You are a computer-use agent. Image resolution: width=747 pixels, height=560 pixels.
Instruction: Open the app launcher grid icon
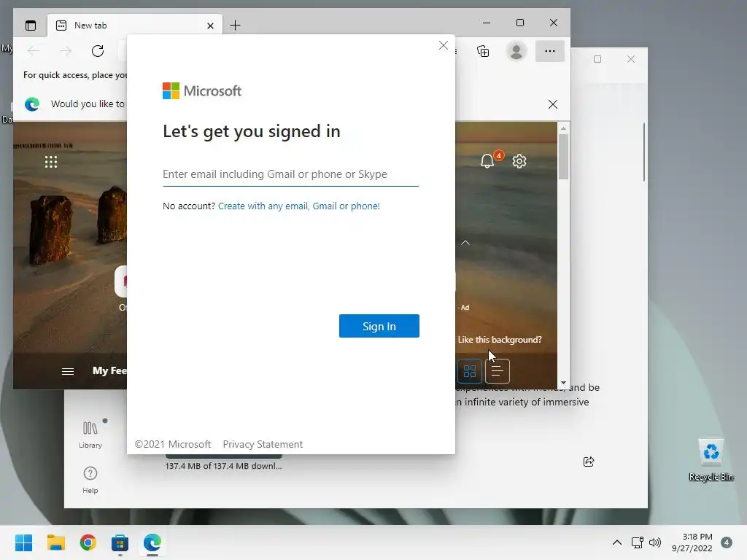click(51, 162)
